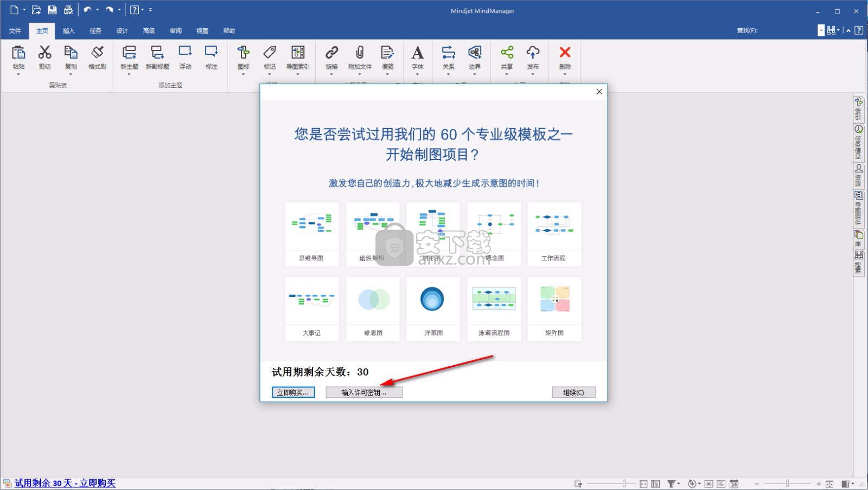The width and height of the screenshot is (868, 490).
Task: Choose the Matrix (矩阵图) template thumbnail
Action: pyautogui.click(x=554, y=309)
